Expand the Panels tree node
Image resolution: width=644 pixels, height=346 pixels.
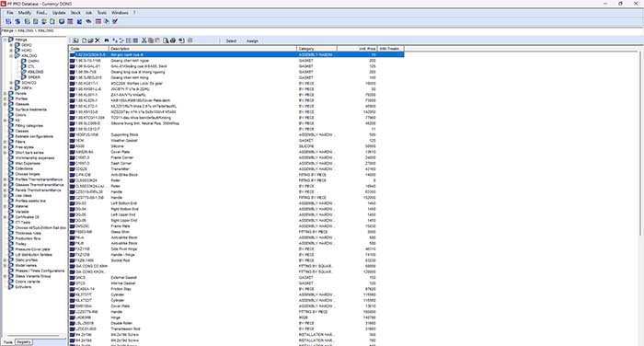tap(5, 93)
